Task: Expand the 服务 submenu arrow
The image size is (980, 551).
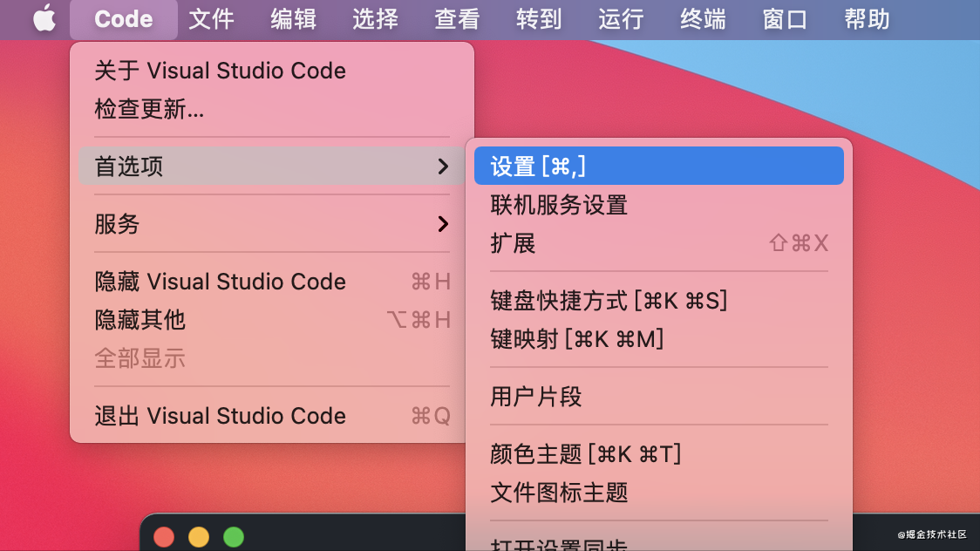Action: click(443, 224)
